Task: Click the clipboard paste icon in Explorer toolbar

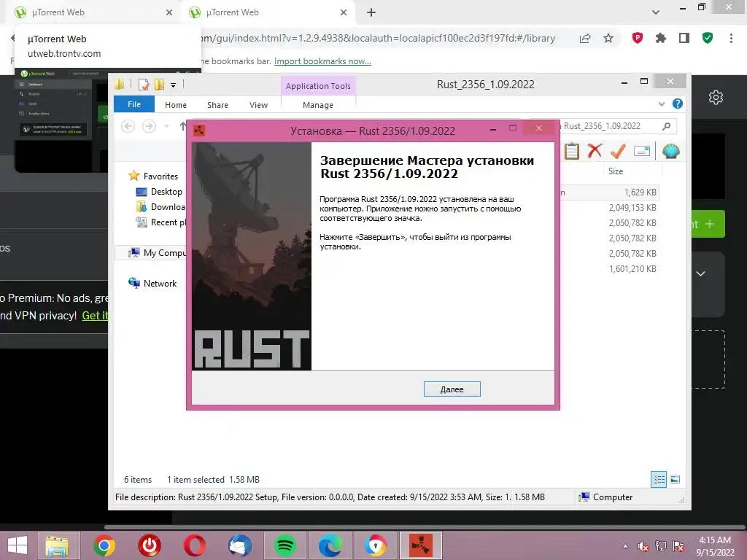Action: tap(571, 151)
